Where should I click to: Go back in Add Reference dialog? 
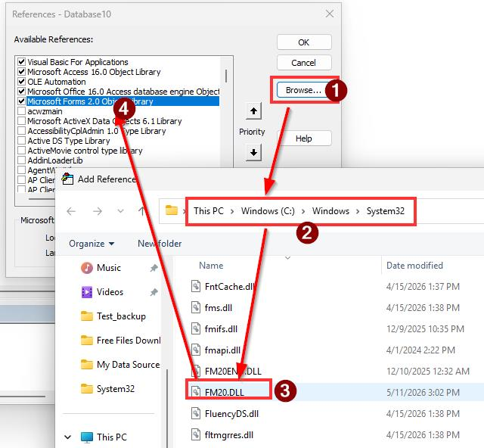(x=71, y=211)
